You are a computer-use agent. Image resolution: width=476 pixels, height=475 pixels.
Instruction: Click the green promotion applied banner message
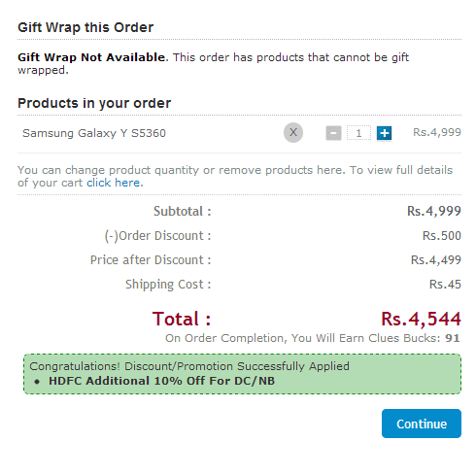(242, 374)
